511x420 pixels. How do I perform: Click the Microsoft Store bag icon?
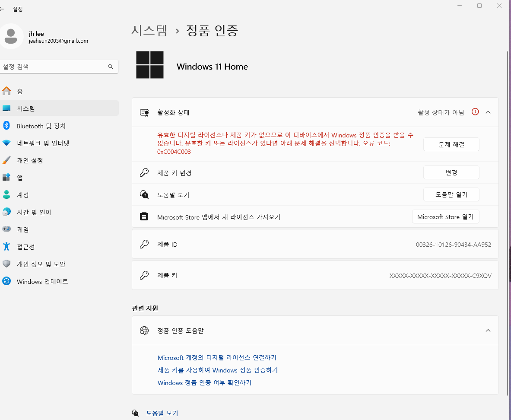tap(144, 216)
